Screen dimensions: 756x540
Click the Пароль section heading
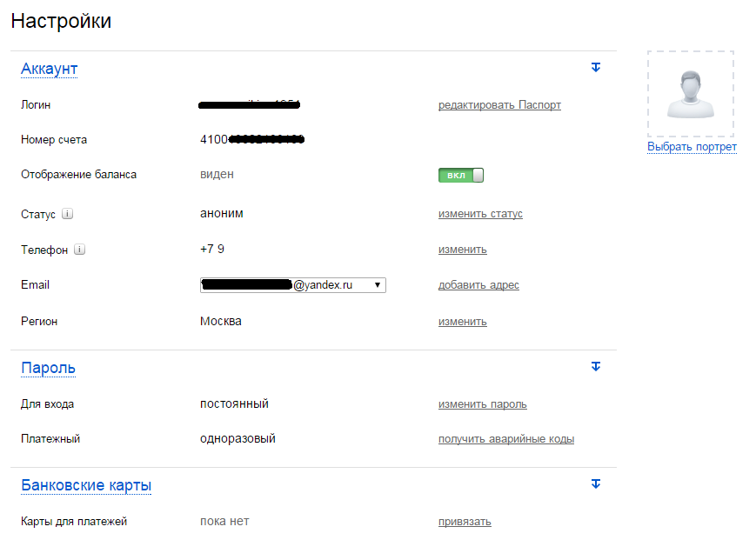click(48, 368)
